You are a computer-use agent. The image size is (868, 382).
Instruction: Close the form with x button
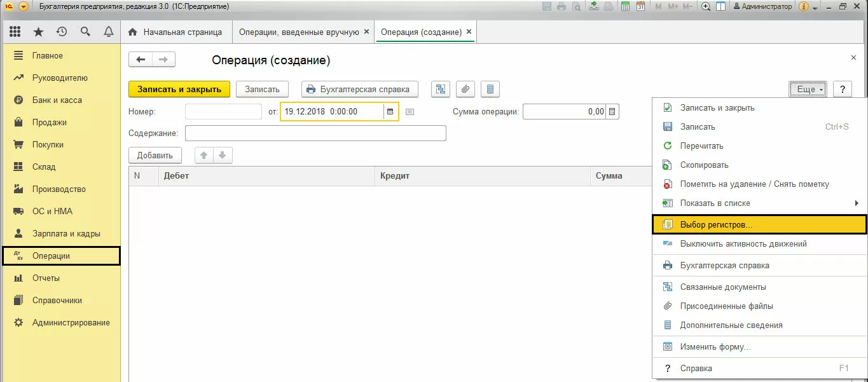(853, 58)
